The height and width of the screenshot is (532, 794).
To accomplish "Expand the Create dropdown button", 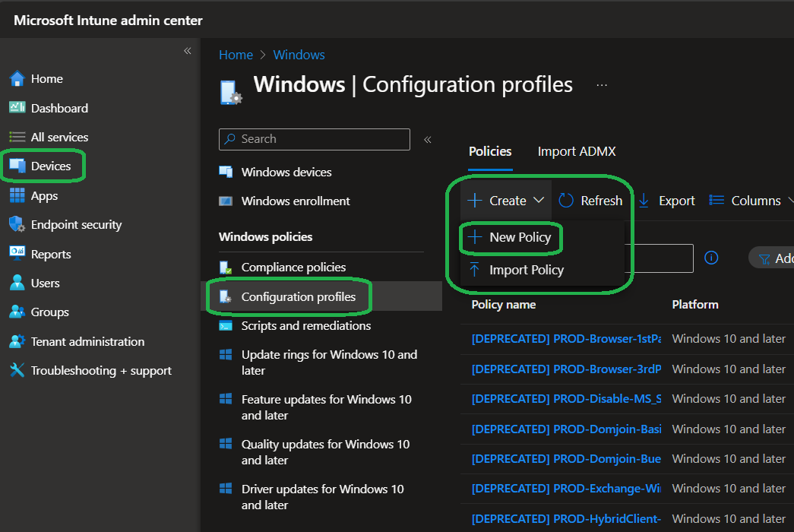I will [x=507, y=201].
